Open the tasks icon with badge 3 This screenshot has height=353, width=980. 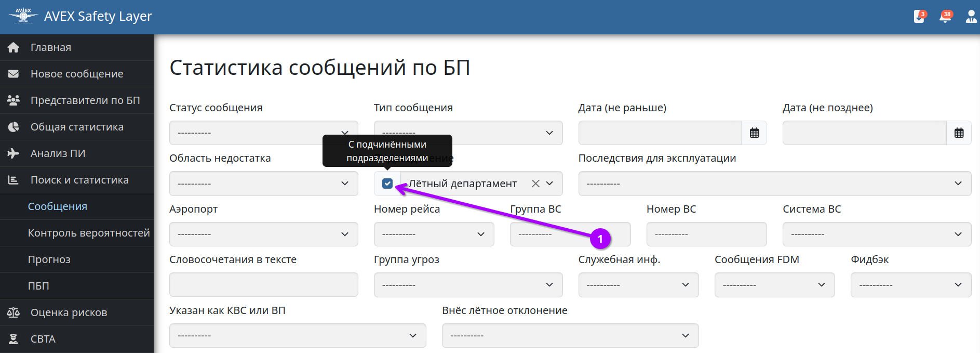919,17
